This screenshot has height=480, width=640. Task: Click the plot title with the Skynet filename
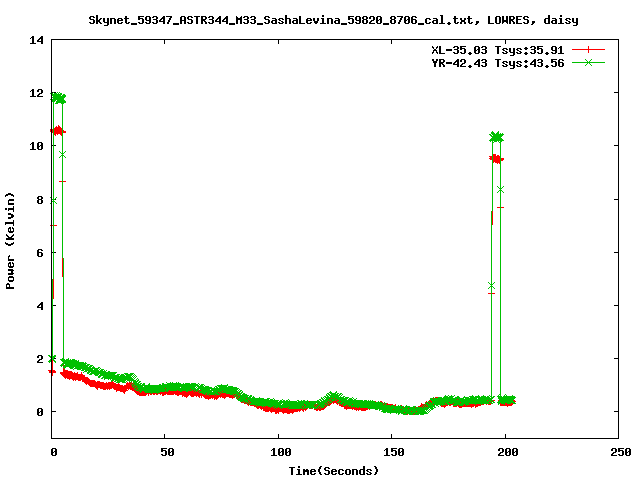[x=333, y=20]
